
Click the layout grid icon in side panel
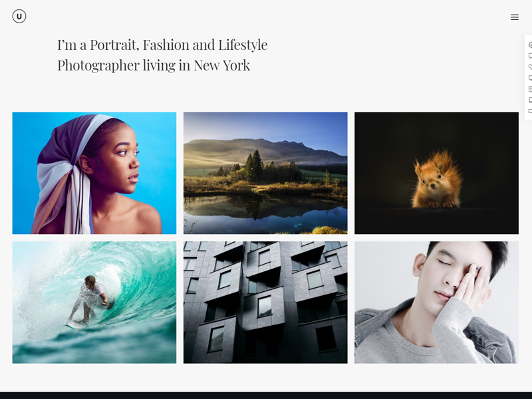(530, 89)
